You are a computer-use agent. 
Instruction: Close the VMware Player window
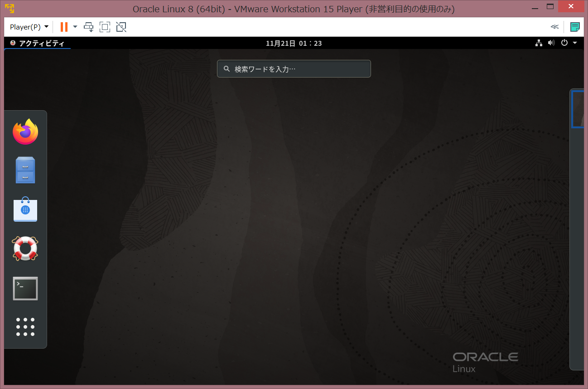572,6
